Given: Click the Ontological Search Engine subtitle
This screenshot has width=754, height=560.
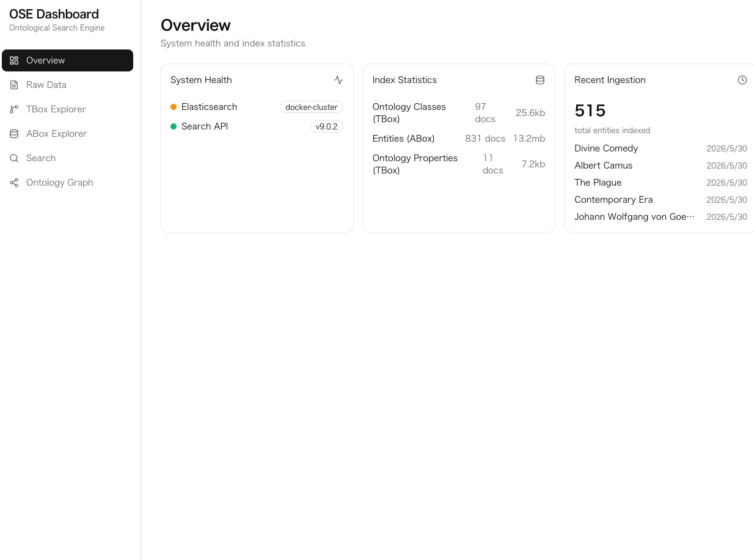Looking at the screenshot, I should (x=57, y=28).
